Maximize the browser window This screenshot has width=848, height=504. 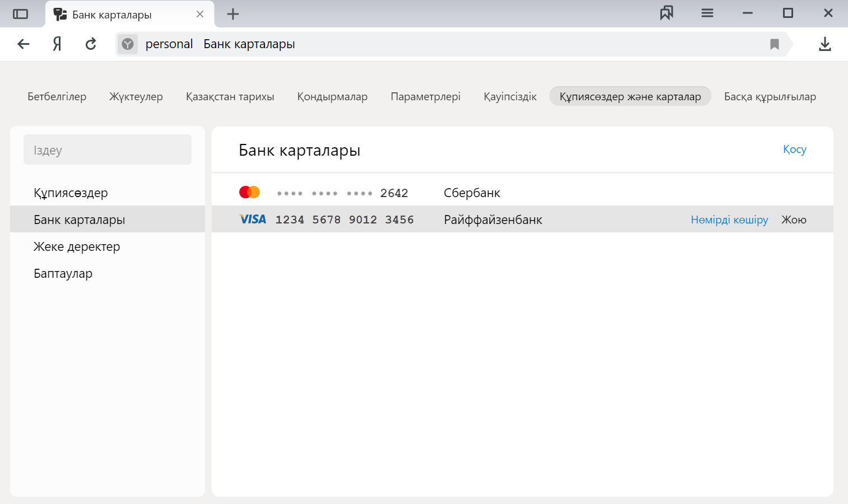(x=788, y=13)
